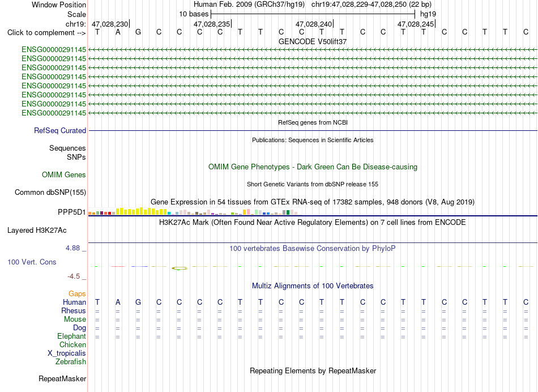Select the 100 Vert. Cons label
538x392 pixels.
(32, 262)
